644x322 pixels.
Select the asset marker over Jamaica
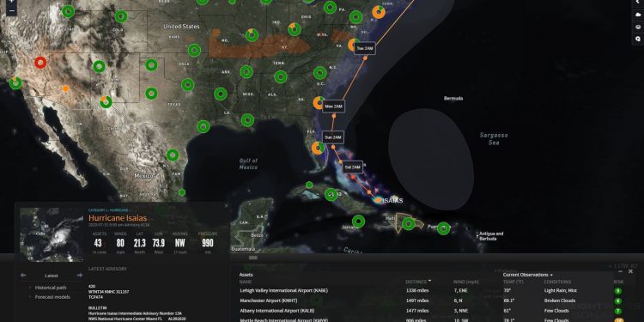[x=359, y=222]
